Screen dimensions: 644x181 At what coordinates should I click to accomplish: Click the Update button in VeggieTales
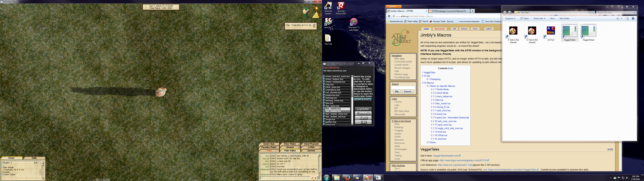[363, 109]
